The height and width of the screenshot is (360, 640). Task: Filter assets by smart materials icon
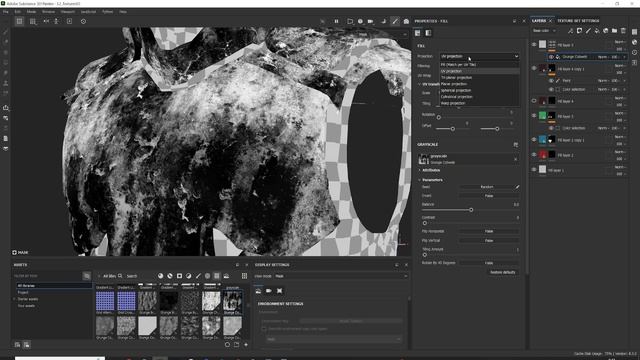click(x=170, y=276)
